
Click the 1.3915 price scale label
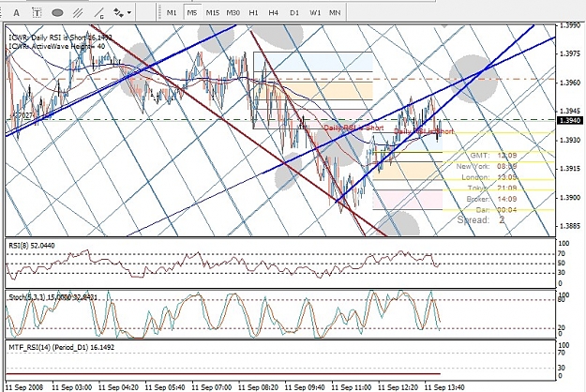[569, 169]
